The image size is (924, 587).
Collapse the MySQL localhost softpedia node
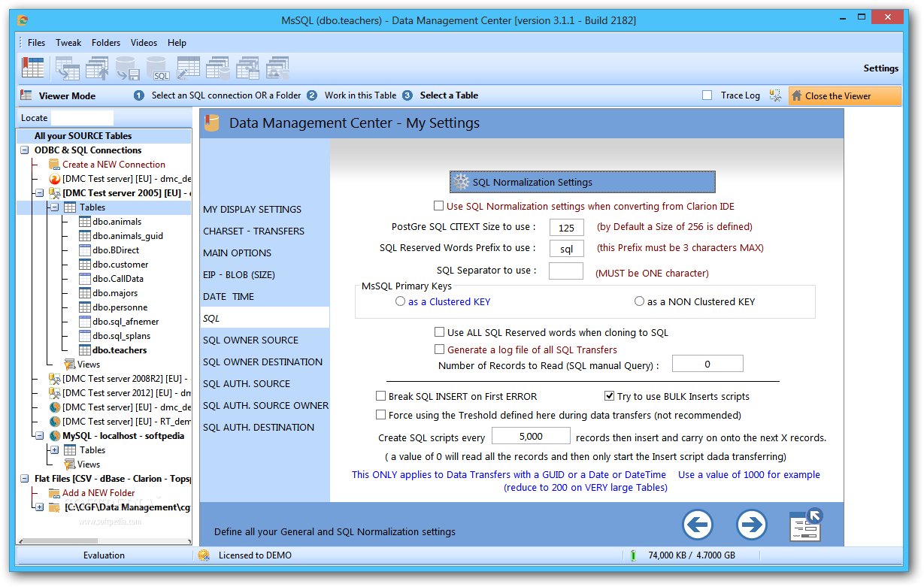pos(39,436)
